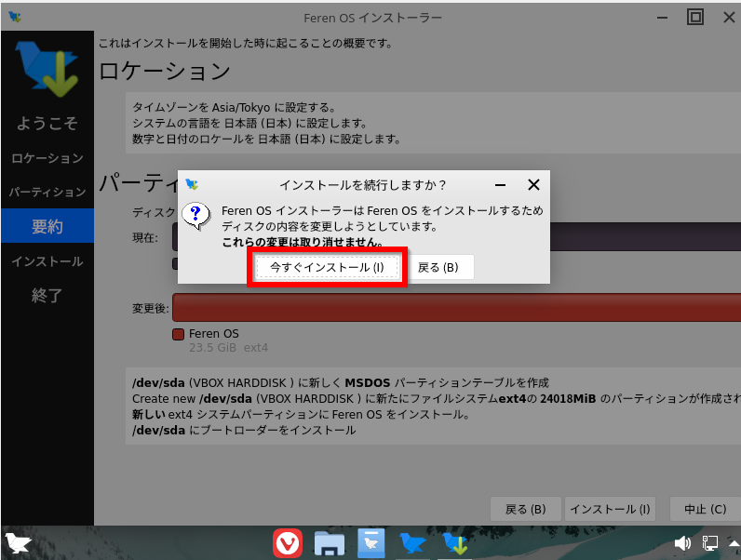Click 今すぐインストール (I) in the dialog
741x560 pixels.
tap(327, 267)
